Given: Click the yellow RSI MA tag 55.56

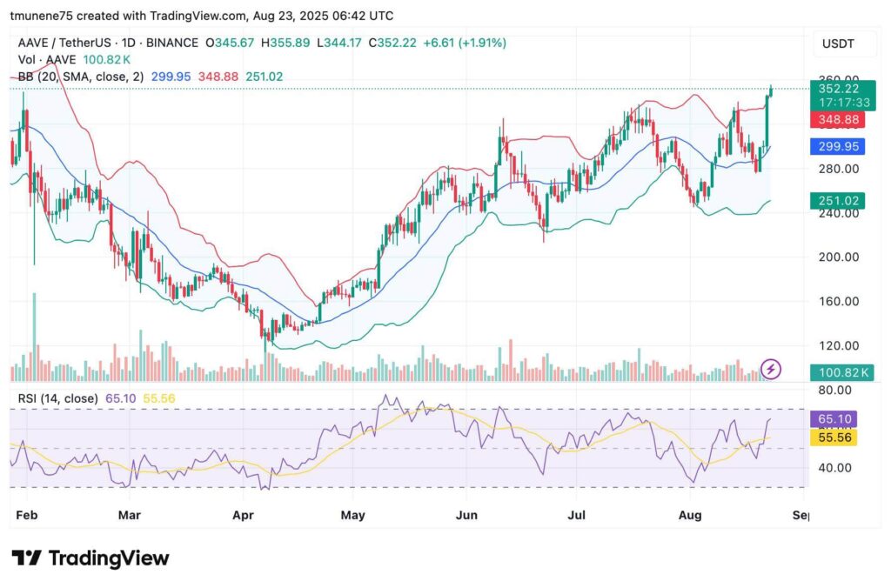Looking at the screenshot, I should click(834, 438).
